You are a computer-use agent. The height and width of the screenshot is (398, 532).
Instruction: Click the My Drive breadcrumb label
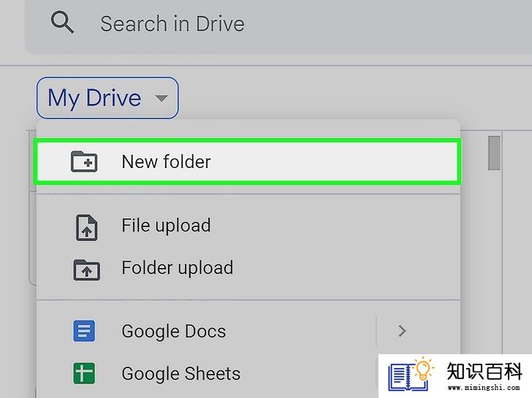click(94, 98)
